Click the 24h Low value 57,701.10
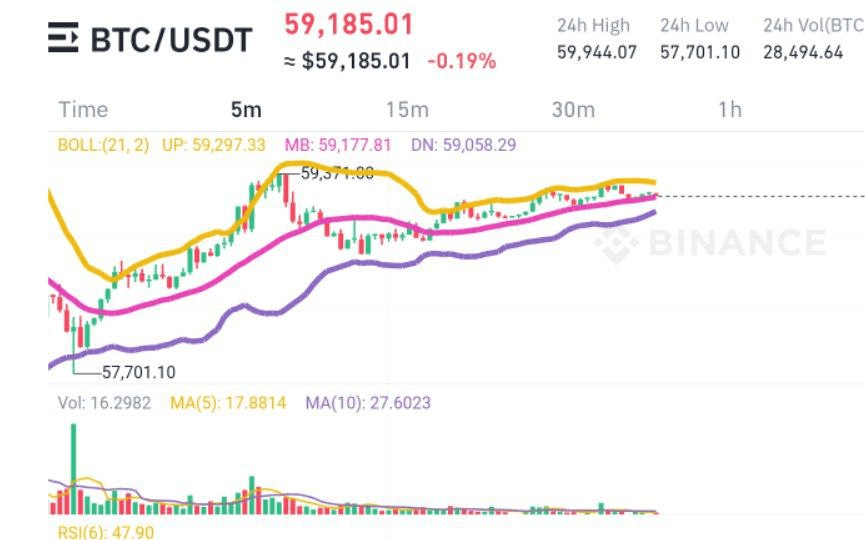 701,52
